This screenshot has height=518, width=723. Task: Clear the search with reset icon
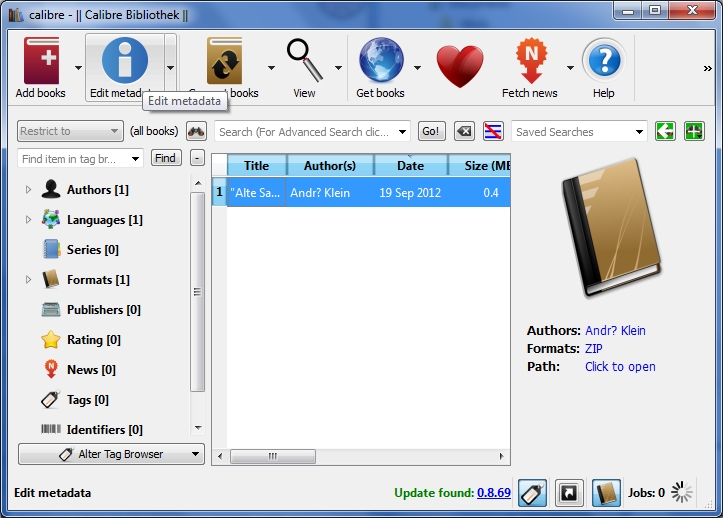point(464,132)
